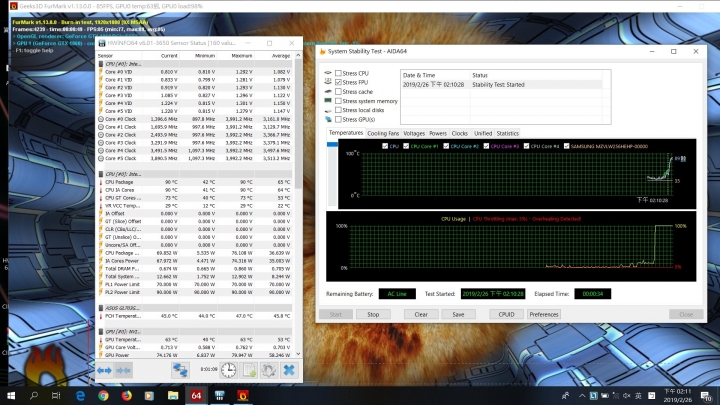The height and width of the screenshot is (405, 720).
Task: Click the Stop button in AIDA64
Action: coord(373,314)
